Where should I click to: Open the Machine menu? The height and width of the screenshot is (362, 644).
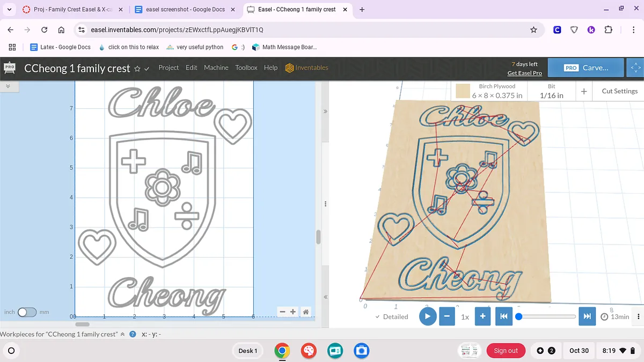(216, 68)
